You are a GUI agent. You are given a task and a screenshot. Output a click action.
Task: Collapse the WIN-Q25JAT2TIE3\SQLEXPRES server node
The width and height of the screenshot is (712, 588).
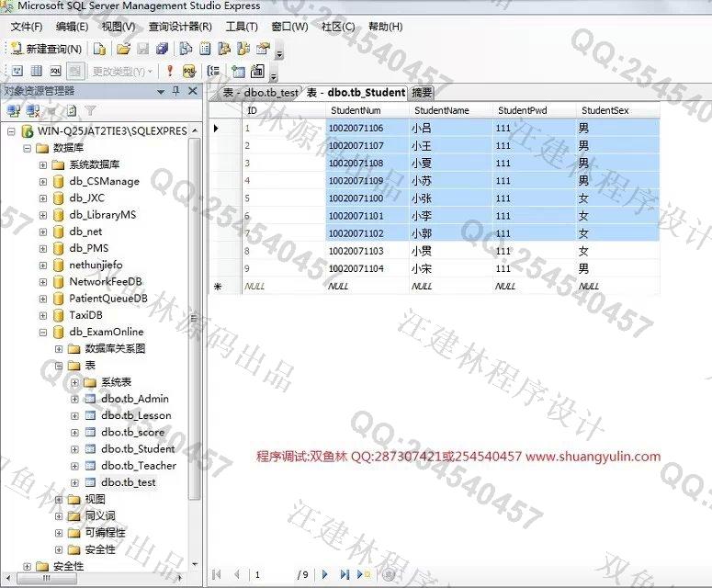point(11,131)
